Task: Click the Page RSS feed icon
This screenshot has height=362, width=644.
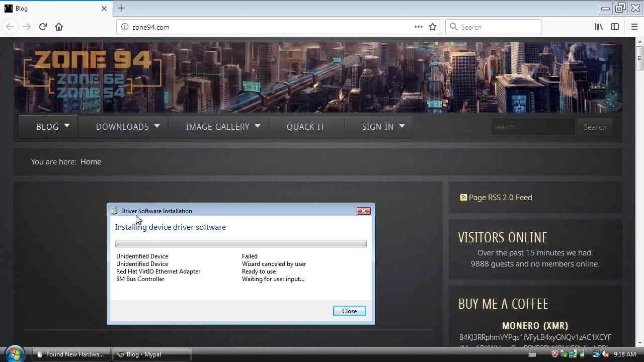Action: pyautogui.click(x=463, y=197)
